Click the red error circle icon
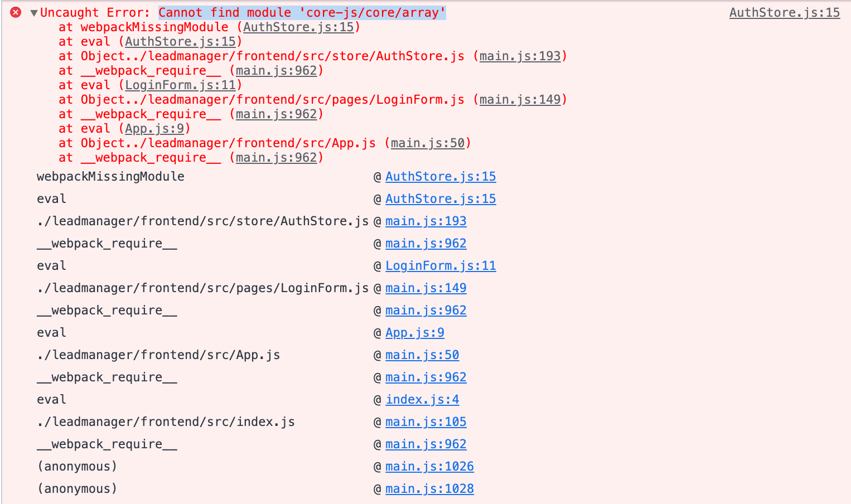 [16, 12]
